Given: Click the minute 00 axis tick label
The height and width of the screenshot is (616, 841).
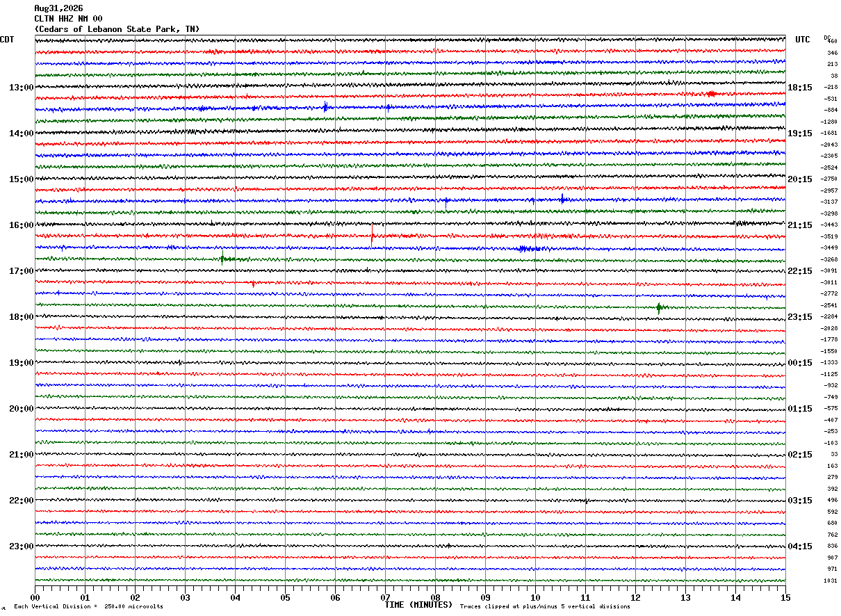Looking at the screenshot, I should pos(35,597).
